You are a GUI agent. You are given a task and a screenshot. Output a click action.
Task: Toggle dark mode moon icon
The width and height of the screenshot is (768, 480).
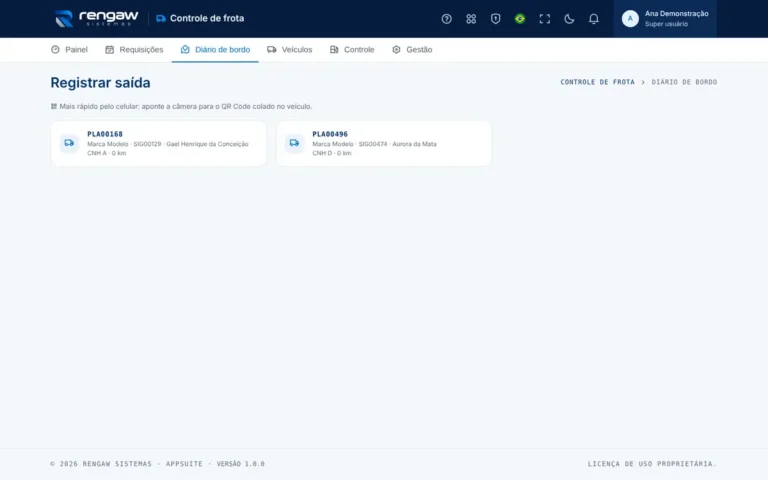[x=569, y=19]
